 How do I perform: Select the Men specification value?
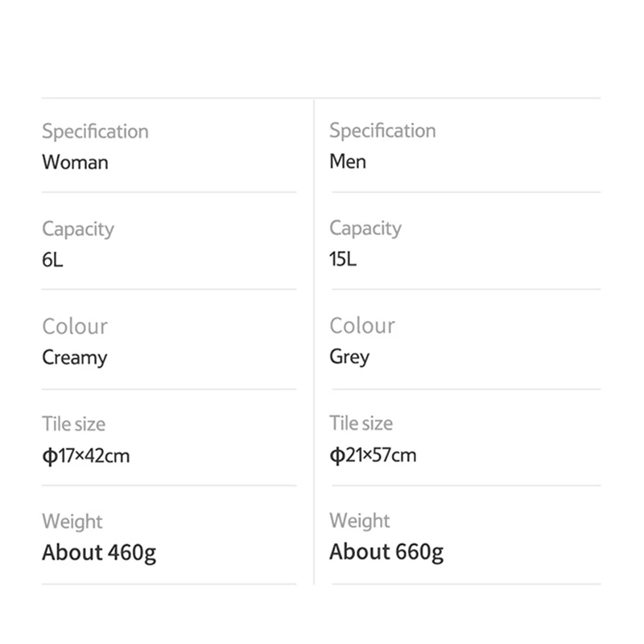click(348, 161)
